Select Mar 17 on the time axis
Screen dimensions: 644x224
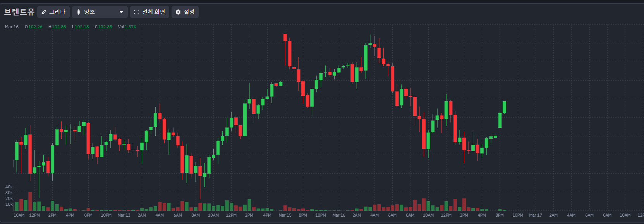536,215
